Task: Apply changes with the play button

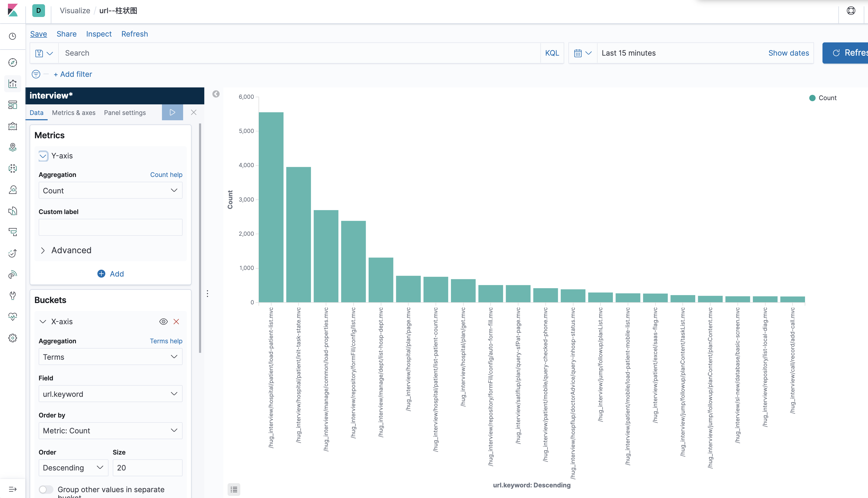Action: point(172,112)
